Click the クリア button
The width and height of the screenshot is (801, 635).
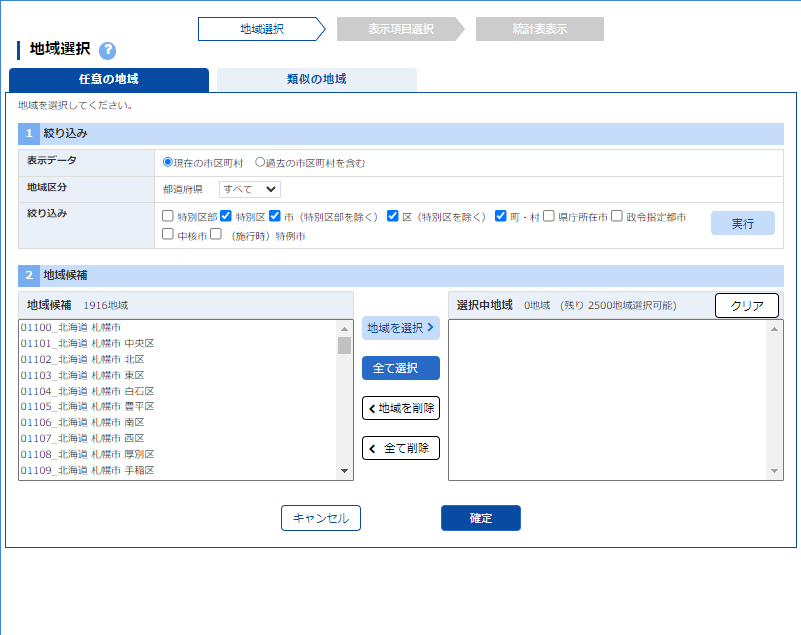coord(747,306)
